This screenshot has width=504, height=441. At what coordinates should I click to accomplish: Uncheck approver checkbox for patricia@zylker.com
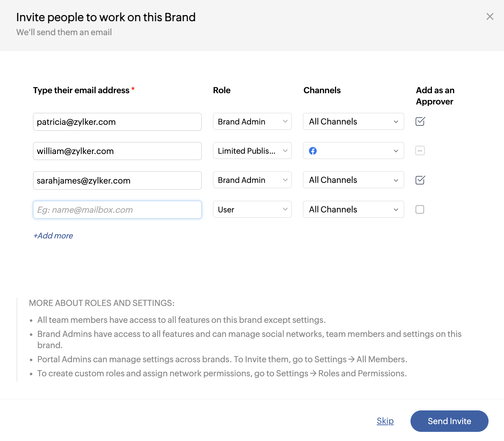420,122
